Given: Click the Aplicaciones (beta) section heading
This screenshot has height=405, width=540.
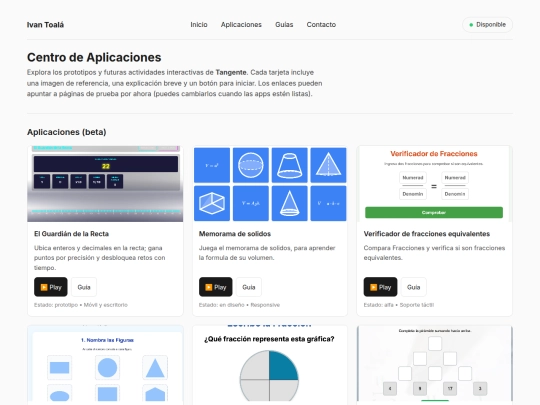Looking at the screenshot, I should 66,132.
